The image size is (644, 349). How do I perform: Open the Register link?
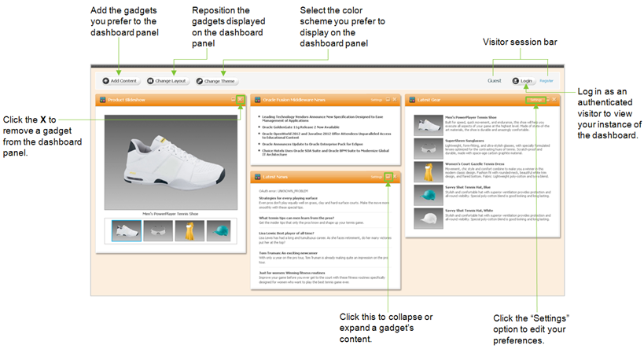546,81
